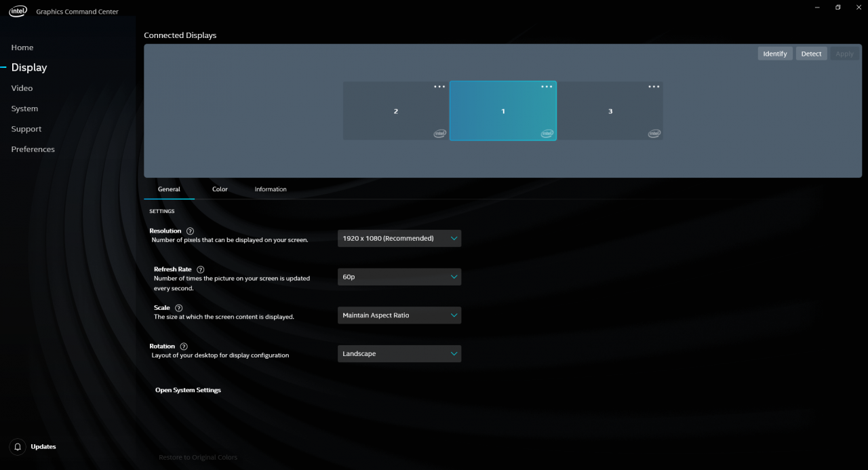
Task: Click the Updates bell icon
Action: pyautogui.click(x=18, y=447)
